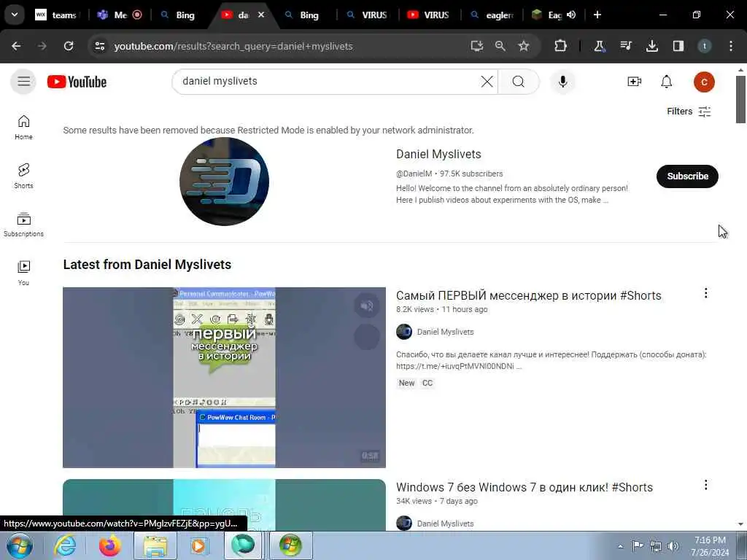Bookmark this page with star
Image resolution: width=747 pixels, height=560 pixels.
(x=524, y=46)
